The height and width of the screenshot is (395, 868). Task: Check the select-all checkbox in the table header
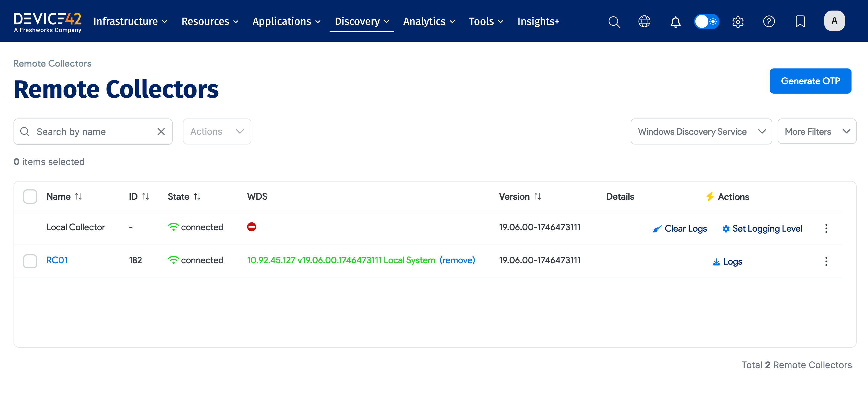point(30,196)
